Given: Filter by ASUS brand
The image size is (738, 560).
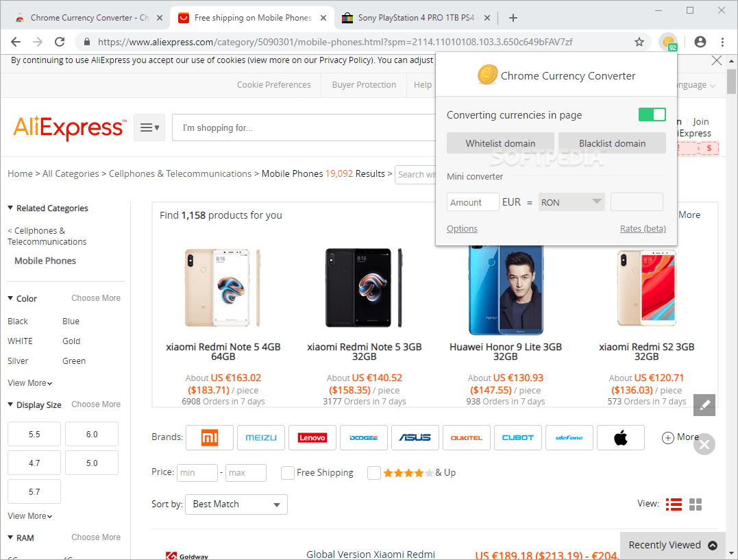Looking at the screenshot, I should (x=415, y=437).
